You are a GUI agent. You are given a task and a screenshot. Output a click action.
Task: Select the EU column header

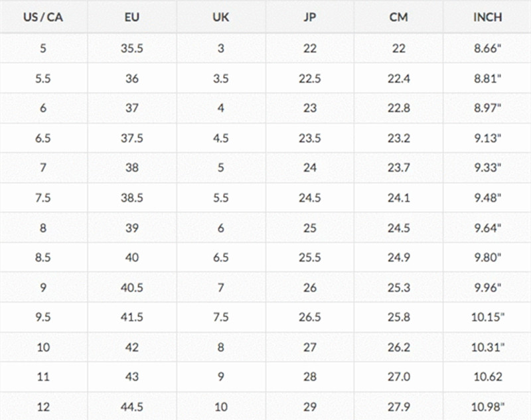[x=131, y=18]
